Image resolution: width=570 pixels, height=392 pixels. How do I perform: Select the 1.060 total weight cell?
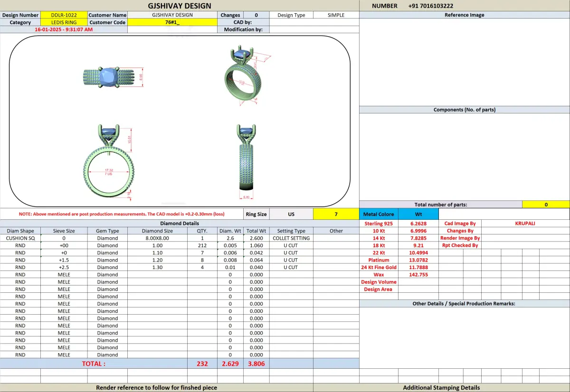point(256,245)
